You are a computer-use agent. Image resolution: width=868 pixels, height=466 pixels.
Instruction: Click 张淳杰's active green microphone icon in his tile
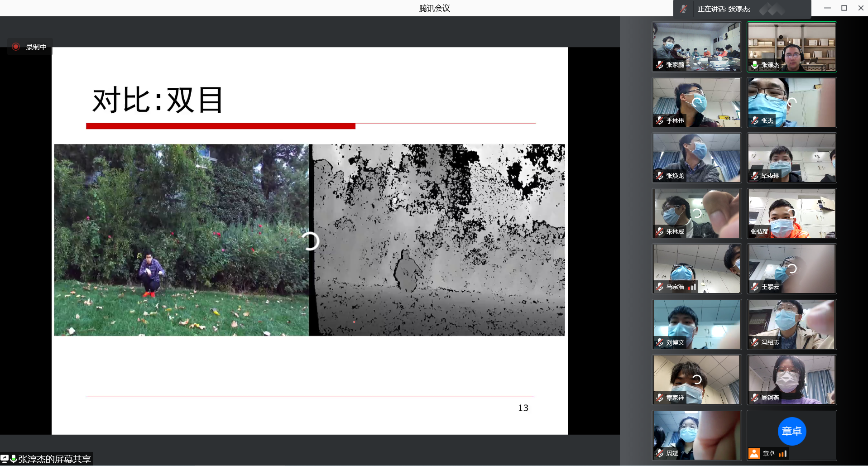point(755,65)
